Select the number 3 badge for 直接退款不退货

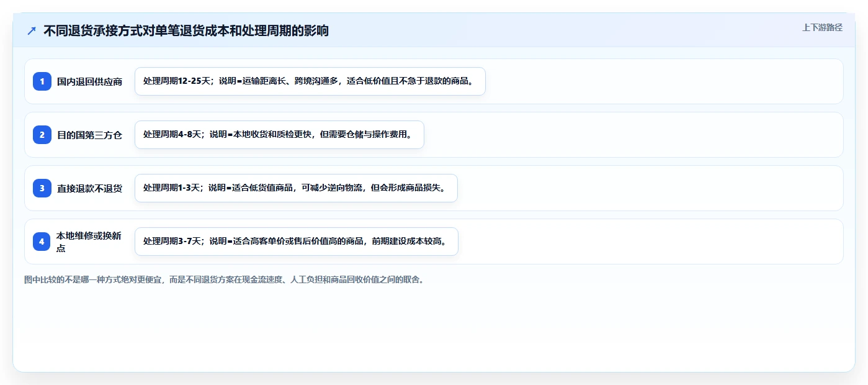click(42, 188)
